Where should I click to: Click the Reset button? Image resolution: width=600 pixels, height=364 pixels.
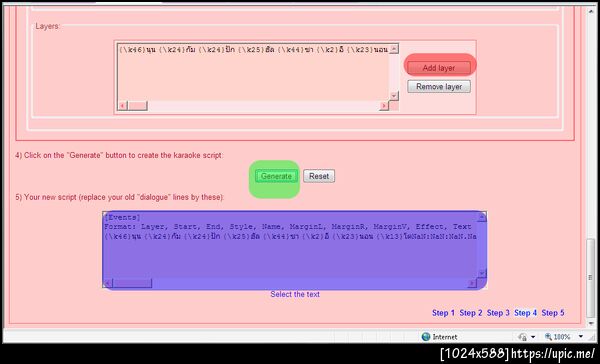(319, 176)
